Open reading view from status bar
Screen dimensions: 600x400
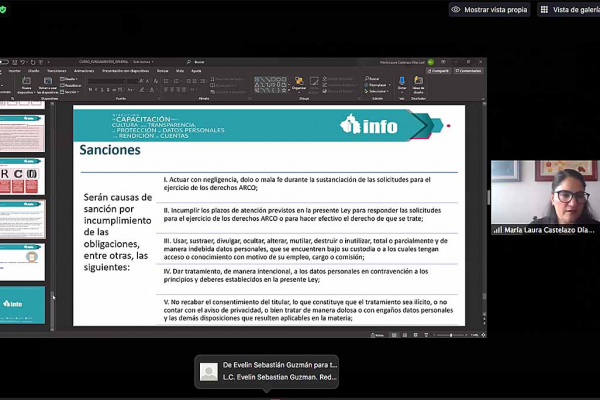416,335
